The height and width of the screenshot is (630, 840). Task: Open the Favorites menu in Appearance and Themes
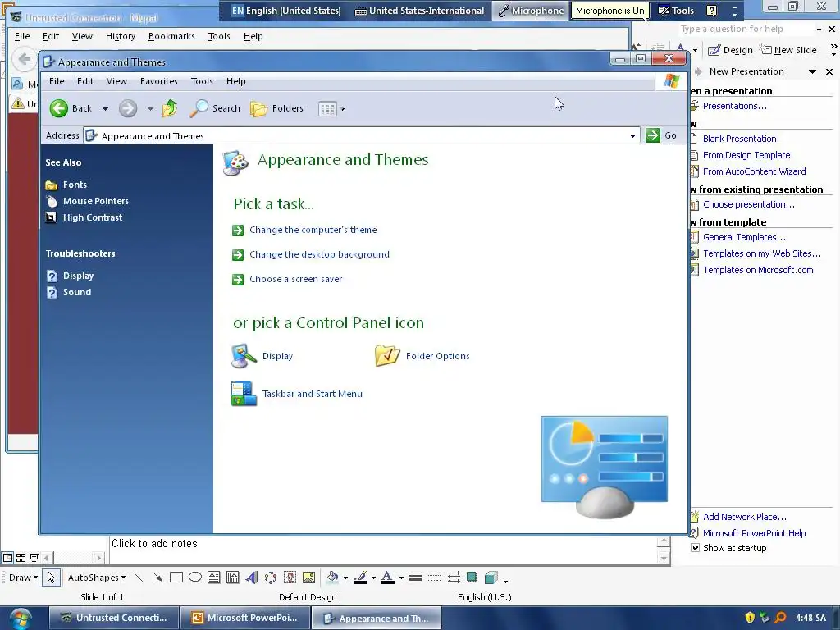coord(158,81)
